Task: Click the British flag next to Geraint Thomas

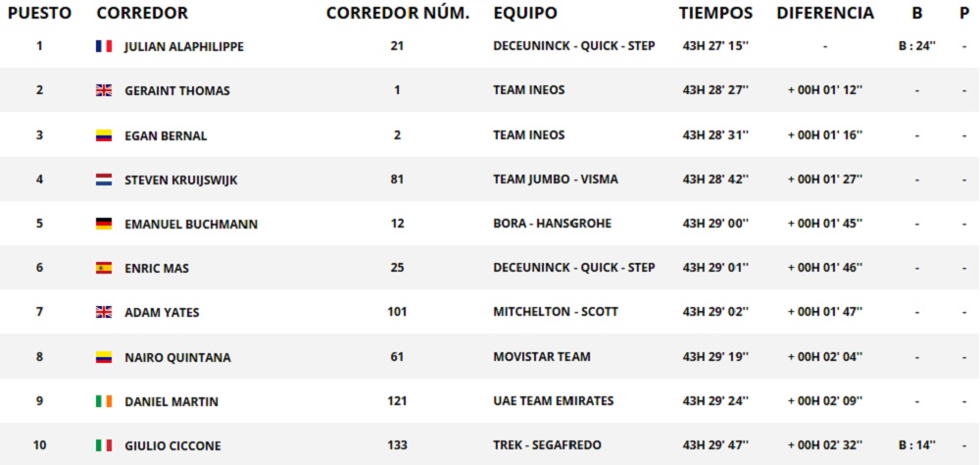Action: point(103,90)
